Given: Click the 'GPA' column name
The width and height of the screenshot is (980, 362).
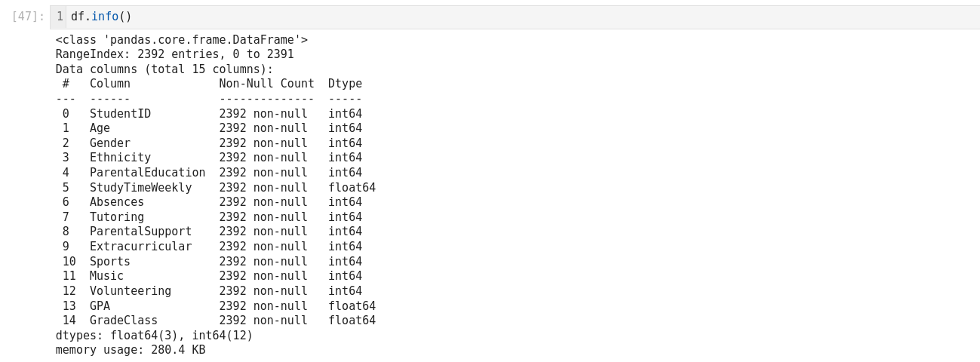Looking at the screenshot, I should click(100, 306).
